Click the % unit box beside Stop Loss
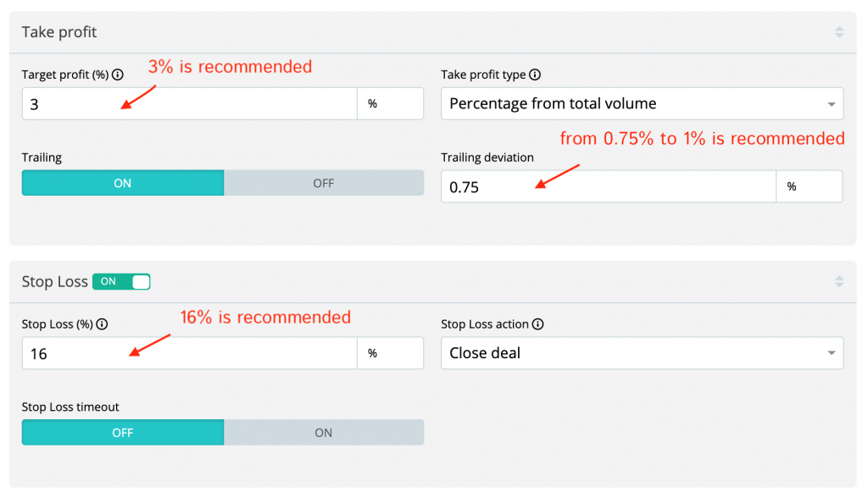 coord(390,353)
